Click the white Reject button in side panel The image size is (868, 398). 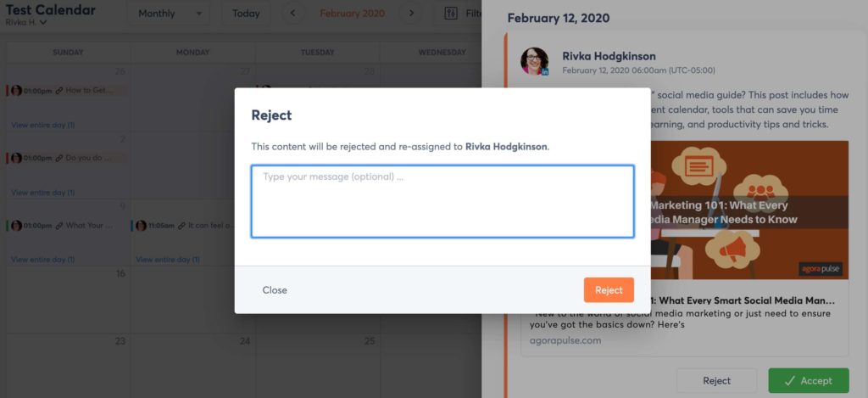click(717, 380)
